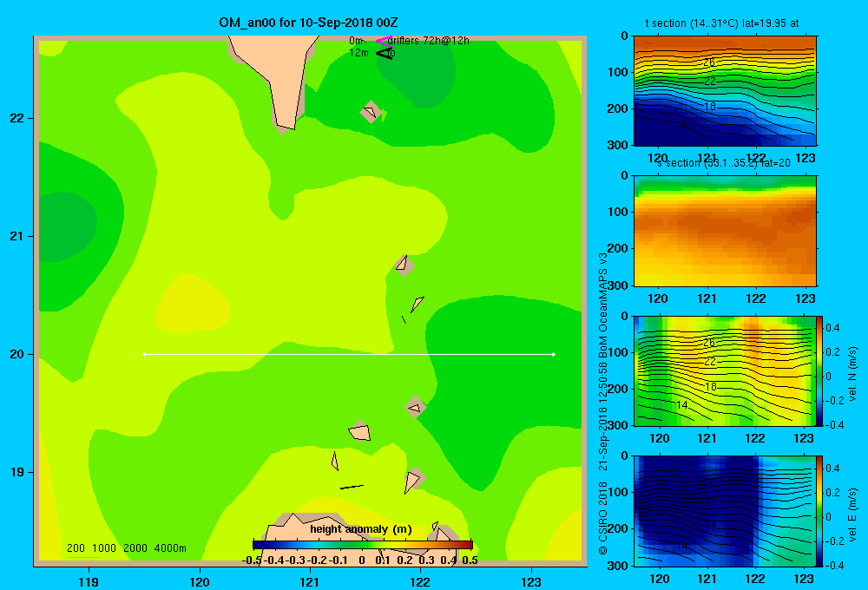Select the western diamond endpoint of the white section line
Viewport: 868px width, 590px height.
click(x=144, y=354)
